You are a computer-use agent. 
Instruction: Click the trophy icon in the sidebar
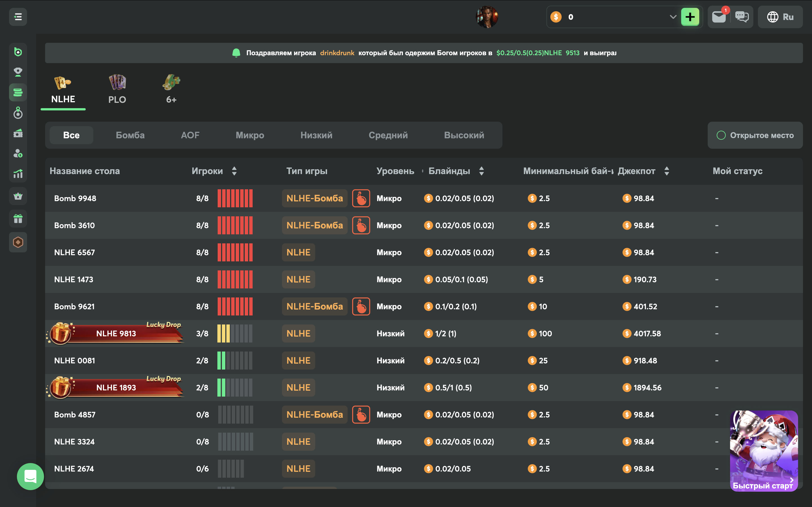coord(18,72)
